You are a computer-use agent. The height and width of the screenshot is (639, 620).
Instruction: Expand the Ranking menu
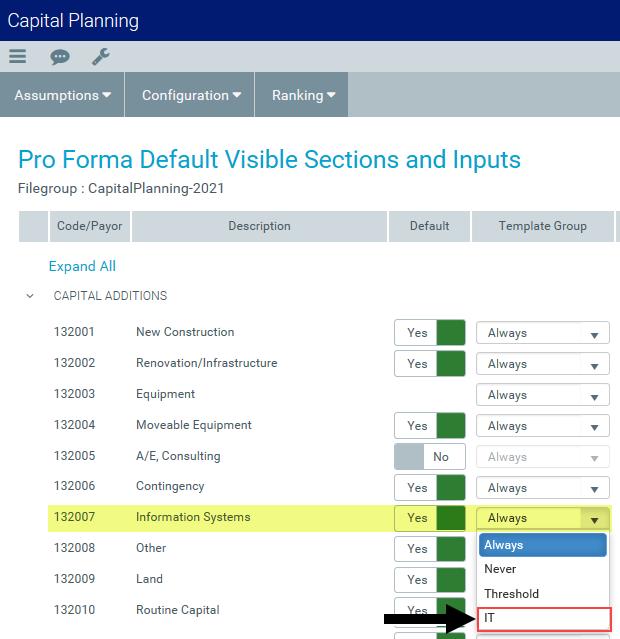(303, 95)
